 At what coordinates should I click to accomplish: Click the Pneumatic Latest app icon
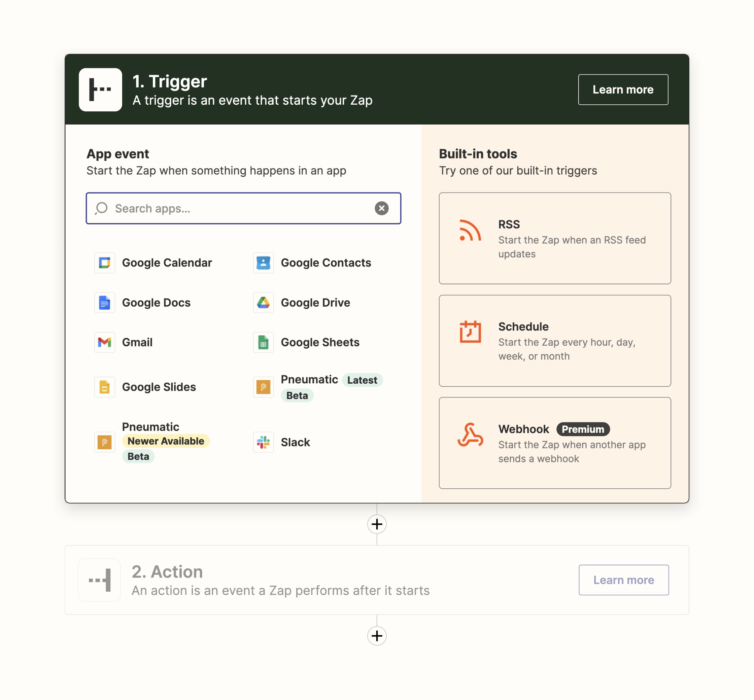click(263, 387)
